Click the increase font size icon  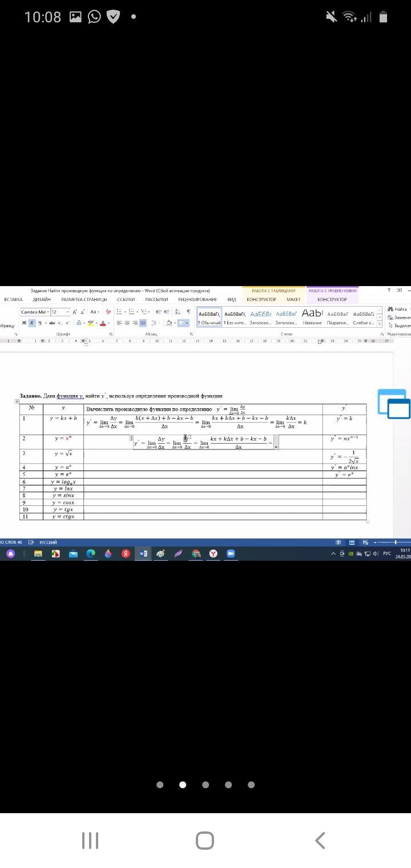click(75, 312)
